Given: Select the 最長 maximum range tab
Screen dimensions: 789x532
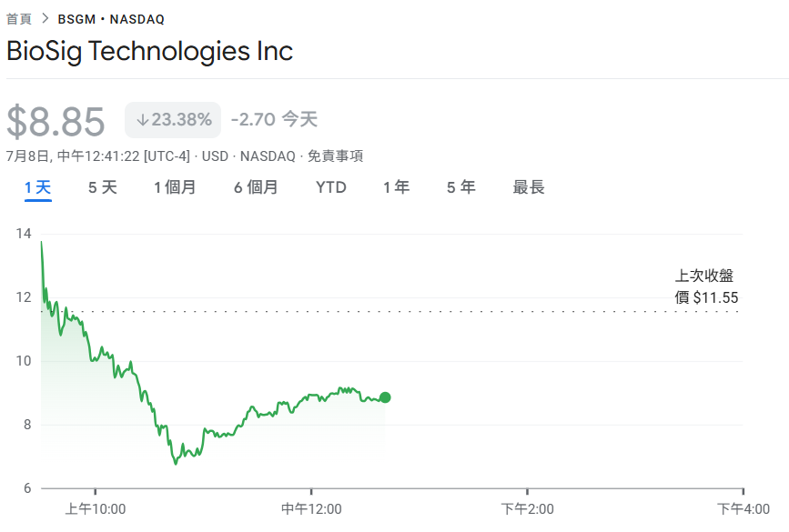Looking at the screenshot, I should (x=529, y=187).
